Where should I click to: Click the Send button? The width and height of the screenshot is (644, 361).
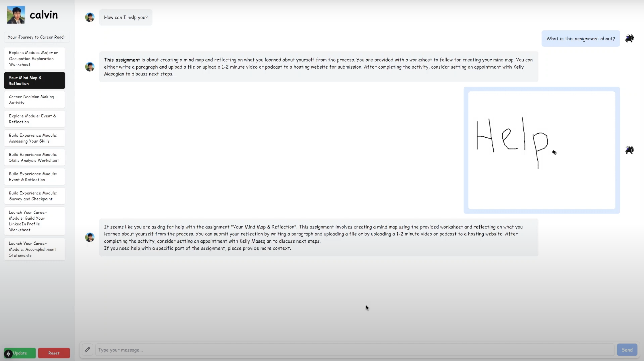click(x=627, y=350)
